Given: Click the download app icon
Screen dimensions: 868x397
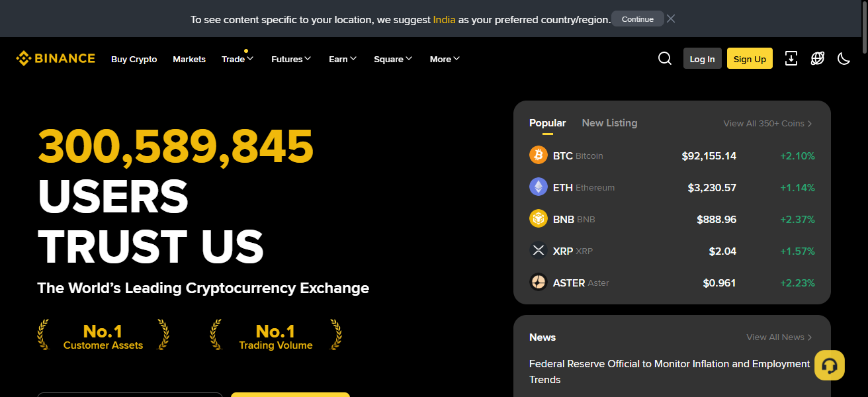Looking at the screenshot, I should tap(791, 59).
